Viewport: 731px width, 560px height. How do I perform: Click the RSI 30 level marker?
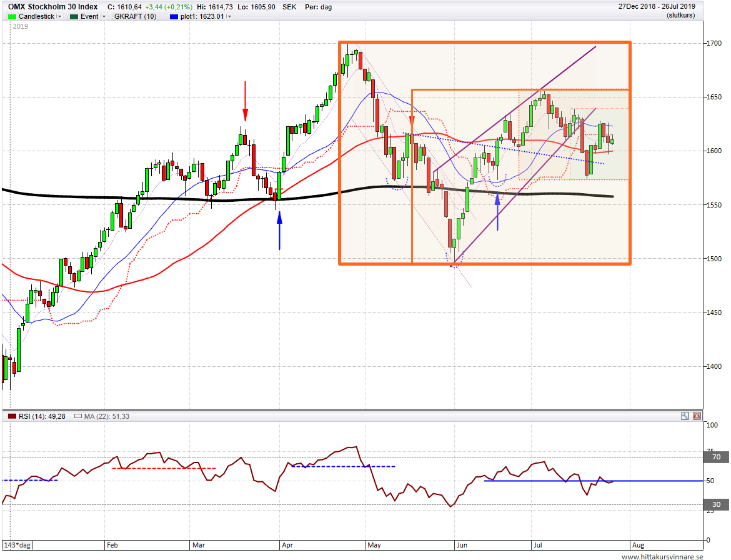pos(716,504)
